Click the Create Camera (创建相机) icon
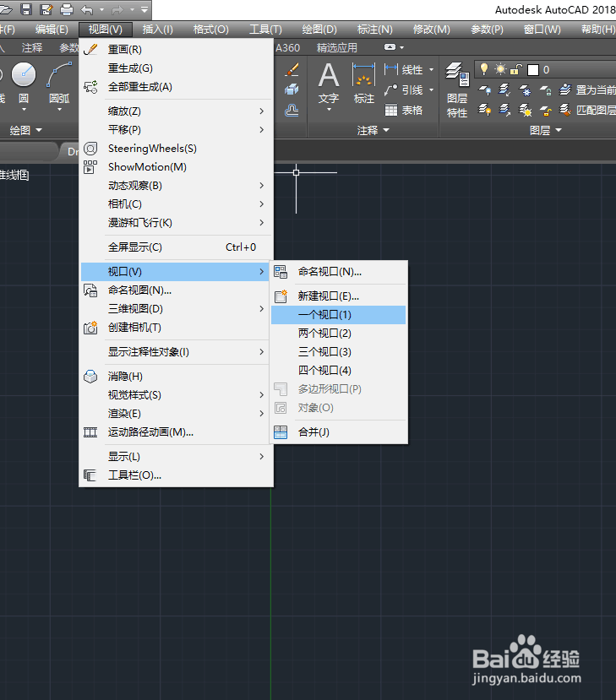616x700 pixels. [90, 328]
